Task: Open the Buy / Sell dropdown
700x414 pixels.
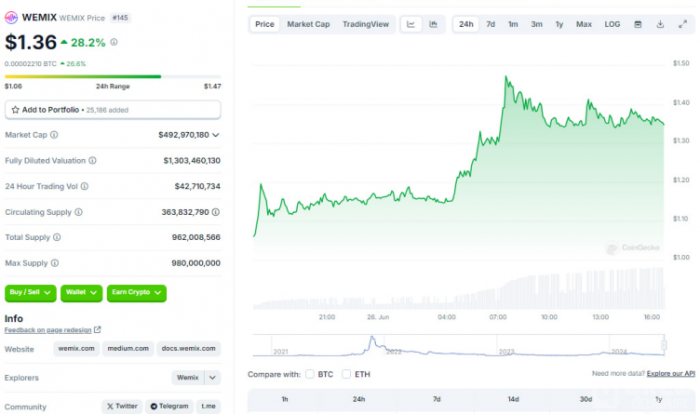Action: point(30,293)
